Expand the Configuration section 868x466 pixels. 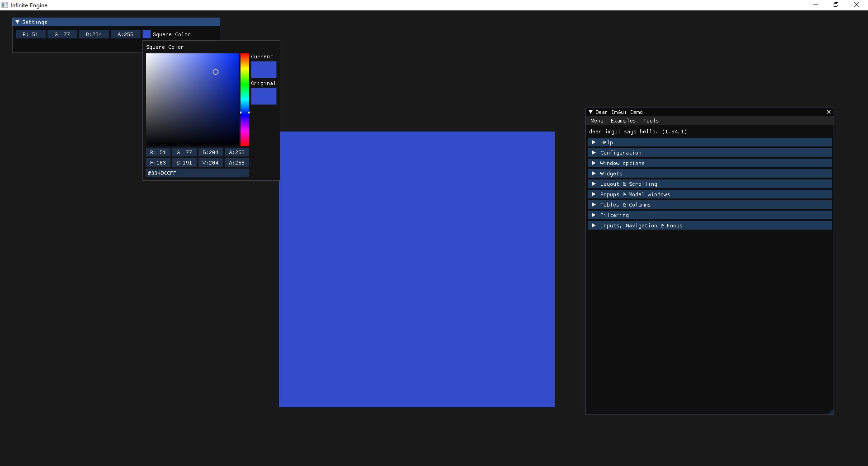tap(710, 153)
